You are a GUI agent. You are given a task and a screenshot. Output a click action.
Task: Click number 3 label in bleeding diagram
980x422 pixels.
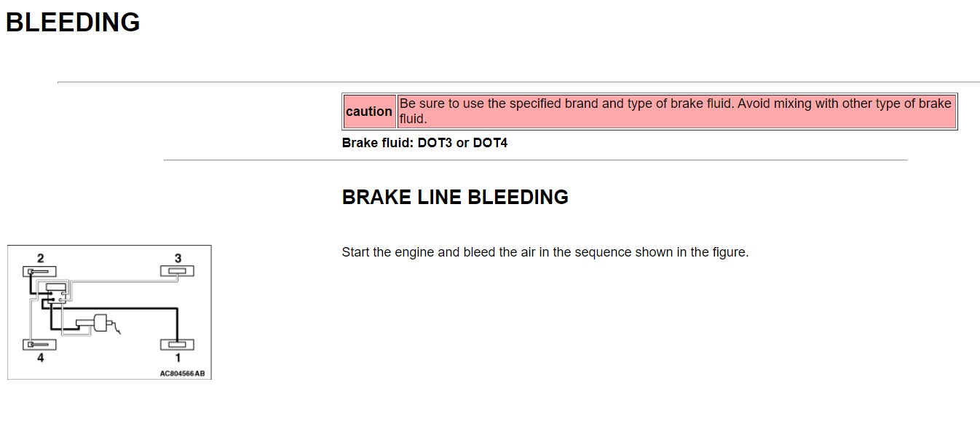178,258
